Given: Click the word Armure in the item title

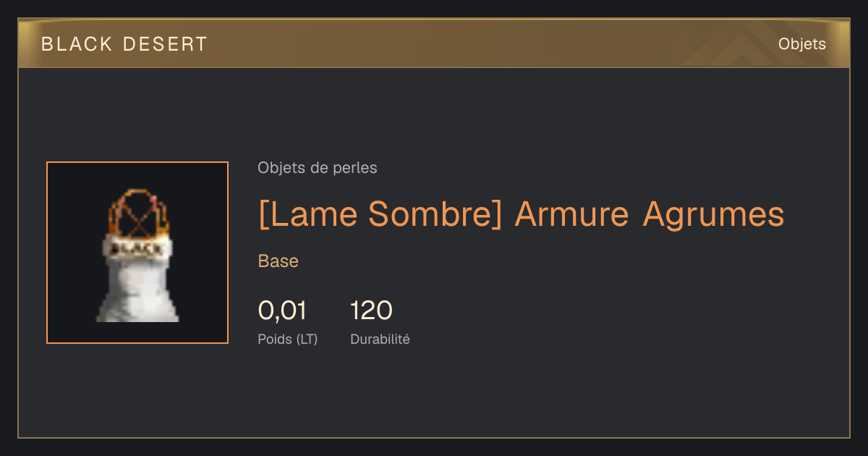Looking at the screenshot, I should click(x=572, y=214).
